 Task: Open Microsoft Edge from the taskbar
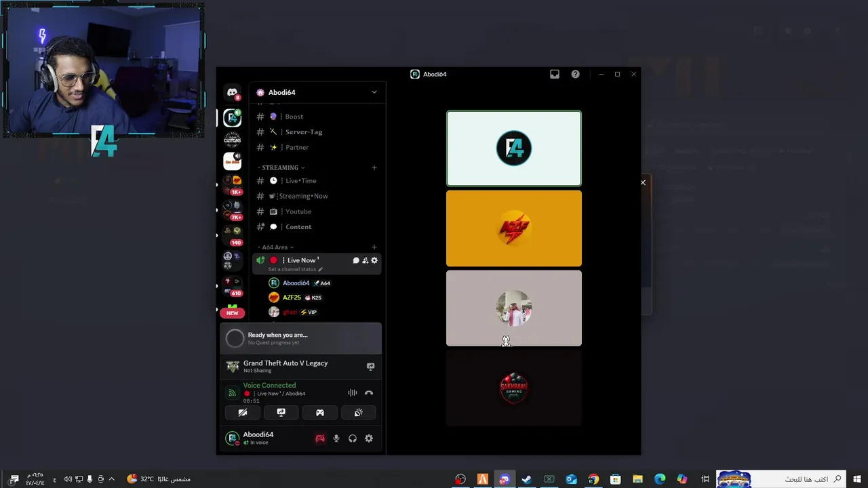coord(660,479)
